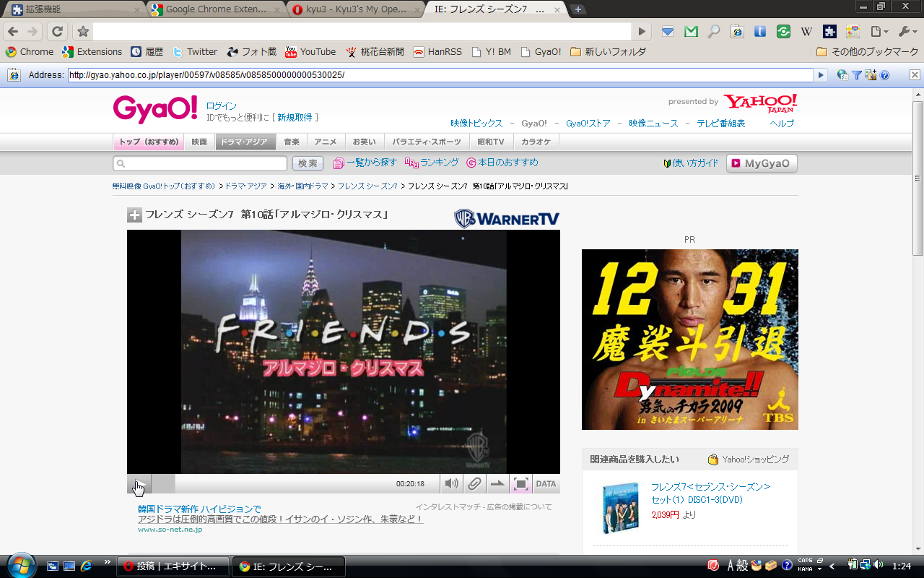Viewport: 924px width, 578px height.
Task: Select the 音楽 category tab
Action: click(x=292, y=142)
